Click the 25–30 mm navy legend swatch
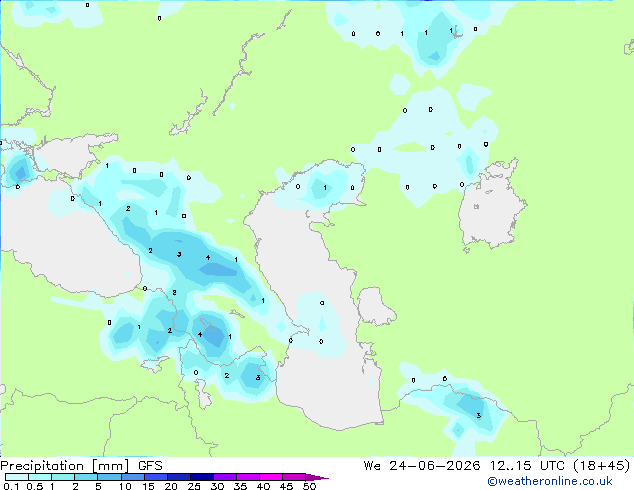Viewport: 634px width, 490px height. pos(201,477)
